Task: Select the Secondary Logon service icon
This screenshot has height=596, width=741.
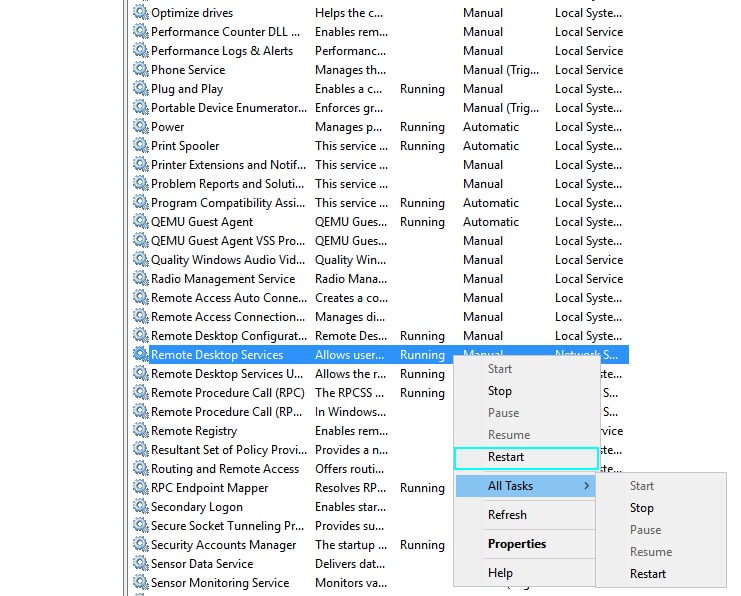Action: click(x=141, y=507)
